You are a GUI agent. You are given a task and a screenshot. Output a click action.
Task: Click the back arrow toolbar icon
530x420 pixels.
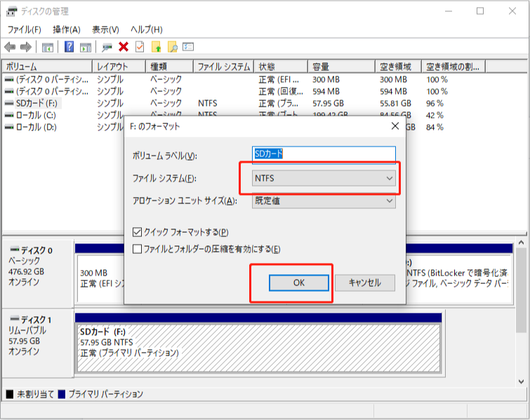tap(10, 47)
